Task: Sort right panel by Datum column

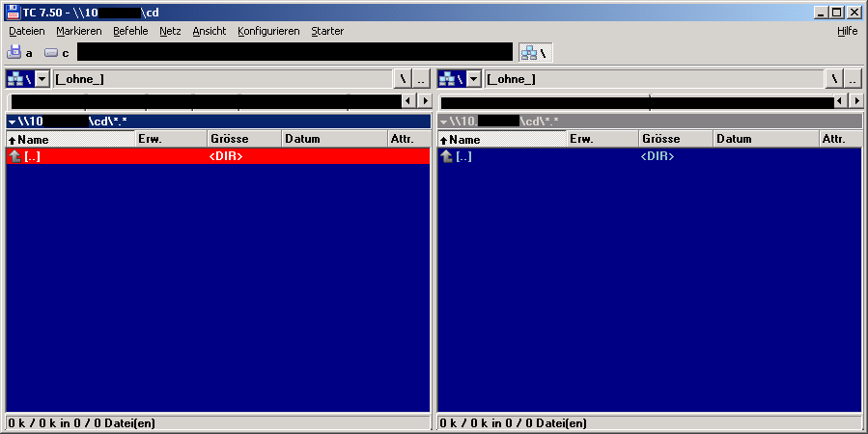Action: tap(767, 139)
